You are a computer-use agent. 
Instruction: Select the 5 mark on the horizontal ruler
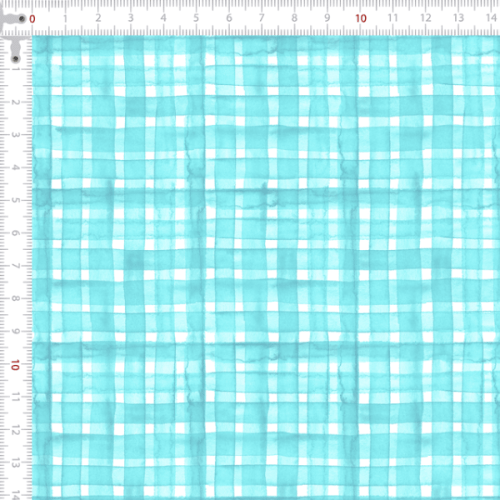coord(196,18)
